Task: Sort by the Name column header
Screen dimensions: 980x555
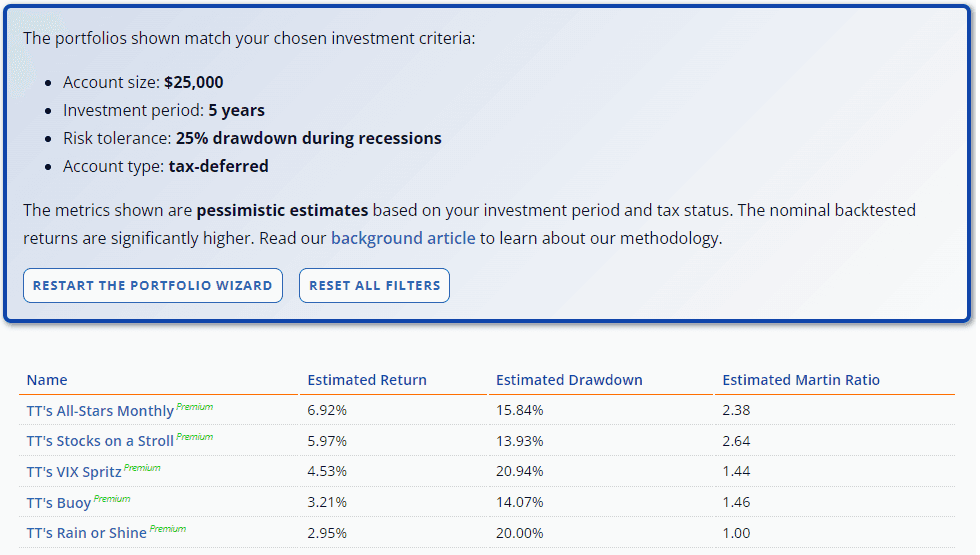Action: [47, 380]
